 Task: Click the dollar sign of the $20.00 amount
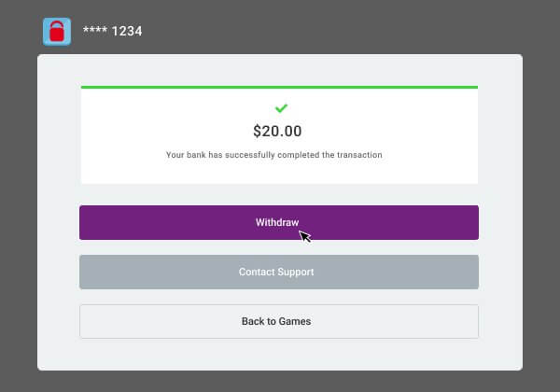(258, 131)
